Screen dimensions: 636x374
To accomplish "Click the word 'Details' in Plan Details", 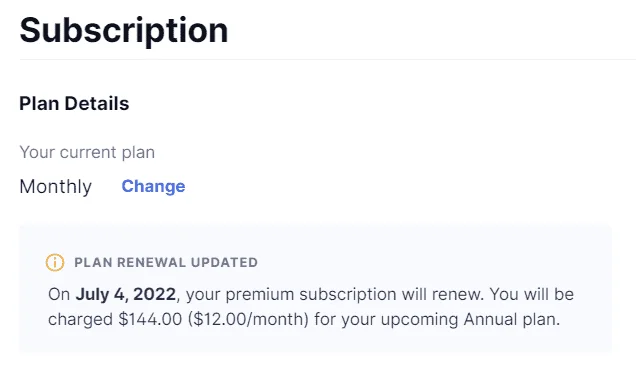I will tap(97, 103).
